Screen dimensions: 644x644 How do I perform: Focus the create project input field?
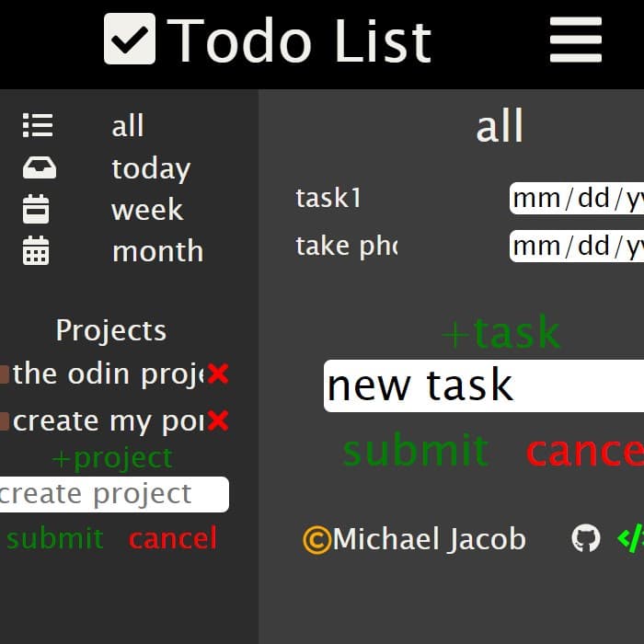click(114, 494)
